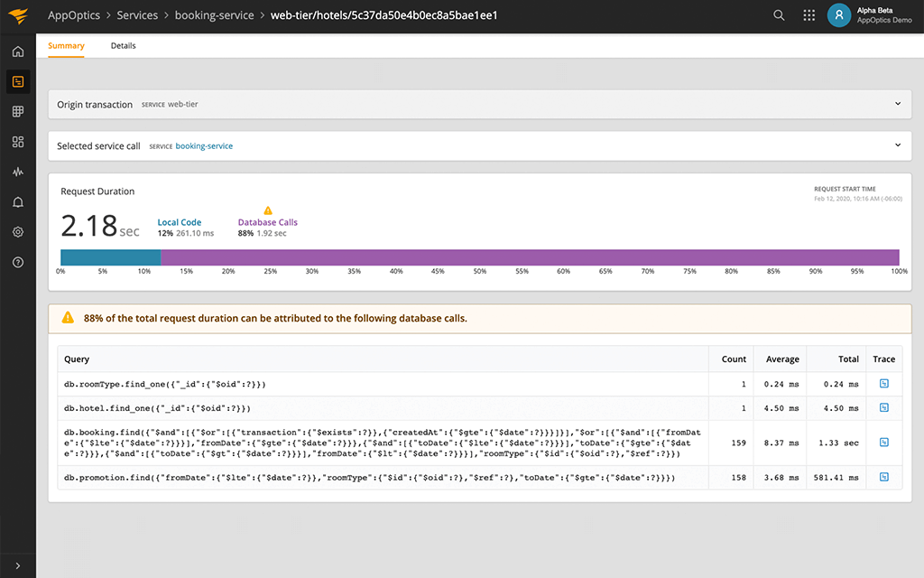The image size is (924, 578).
Task: Sort by the Average column header
Action: pos(782,359)
